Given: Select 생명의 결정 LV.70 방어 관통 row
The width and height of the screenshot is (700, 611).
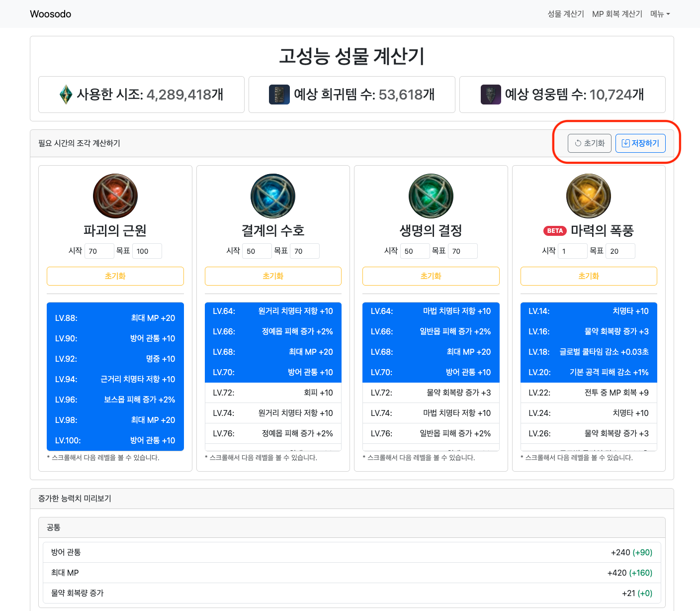Looking at the screenshot, I should click(x=431, y=372).
